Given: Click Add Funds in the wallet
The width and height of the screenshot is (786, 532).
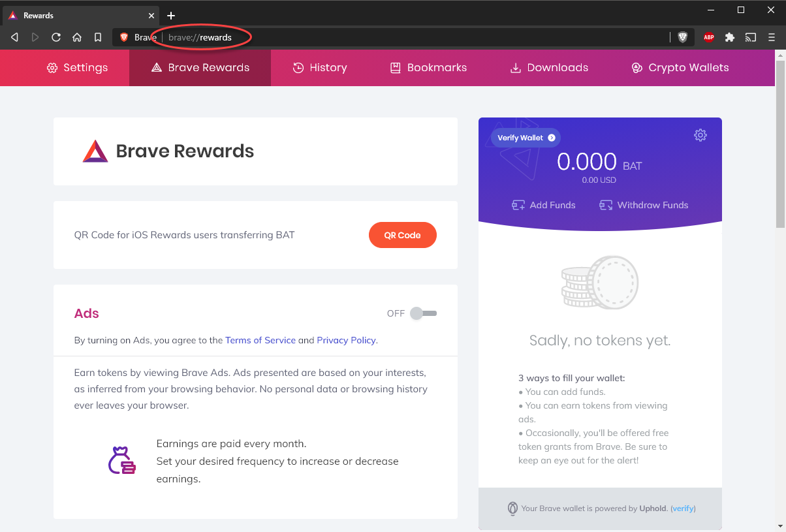Looking at the screenshot, I should 544,205.
